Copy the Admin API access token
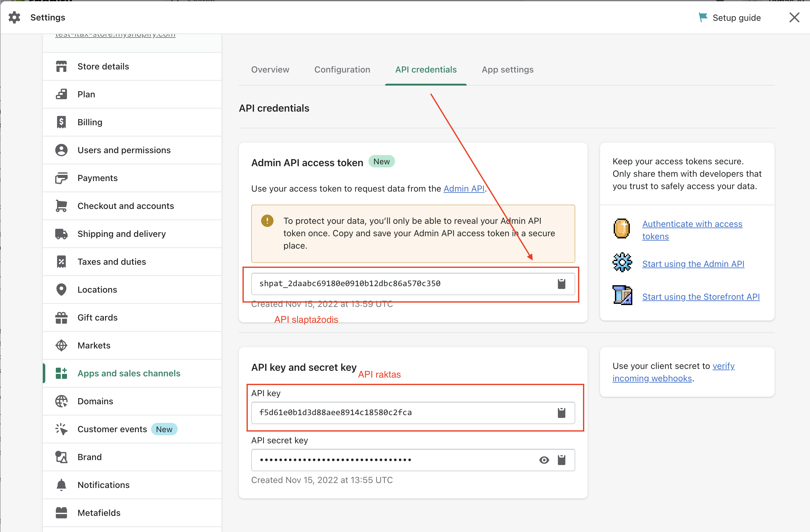Screen dimensions: 810x532 click(561, 284)
